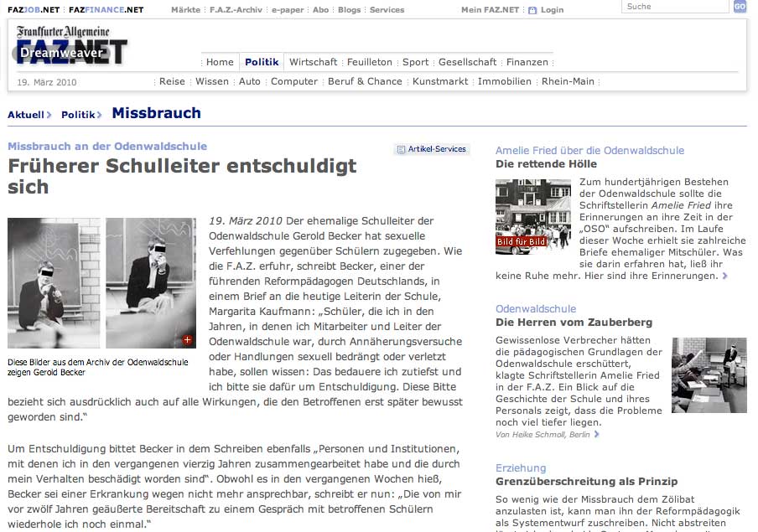Open the F.A.Z.-Archiv top link
Image resolution: width=758 pixels, height=532 pixels.
pyautogui.click(x=235, y=10)
